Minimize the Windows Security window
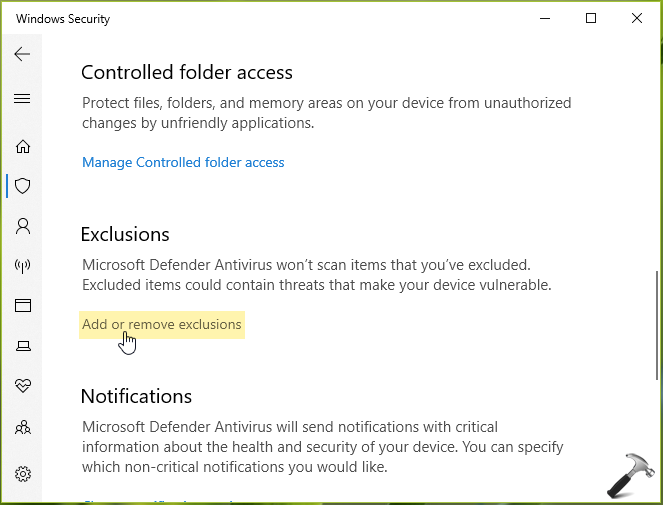Viewport: 663px width, 505px height. click(545, 18)
